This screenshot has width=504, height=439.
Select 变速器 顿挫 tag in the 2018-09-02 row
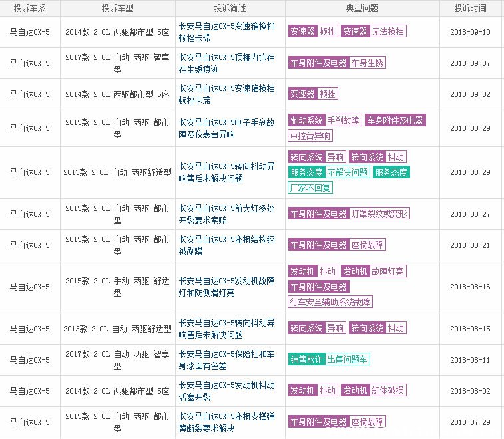click(313, 94)
